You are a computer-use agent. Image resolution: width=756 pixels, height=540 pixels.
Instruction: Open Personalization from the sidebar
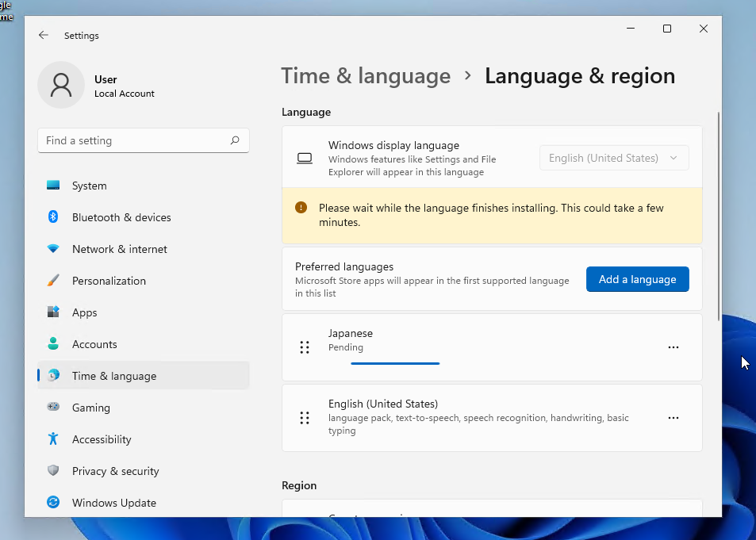pos(109,281)
